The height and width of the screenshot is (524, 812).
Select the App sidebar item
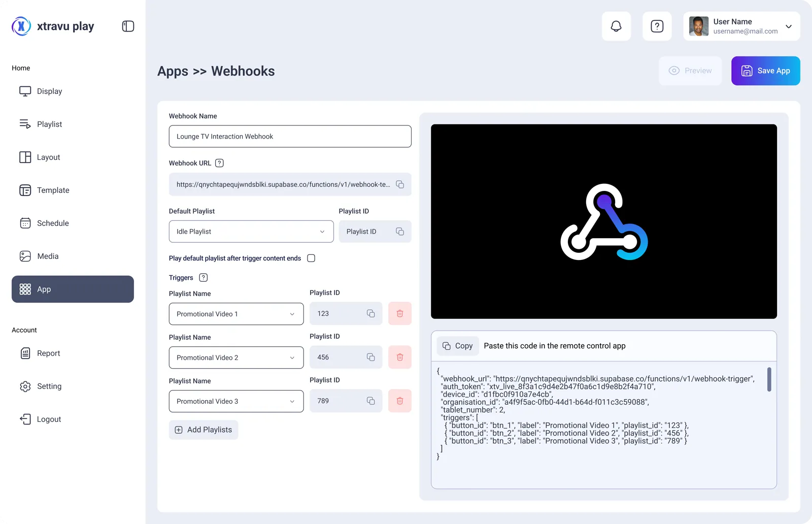click(x=73, y=289)
